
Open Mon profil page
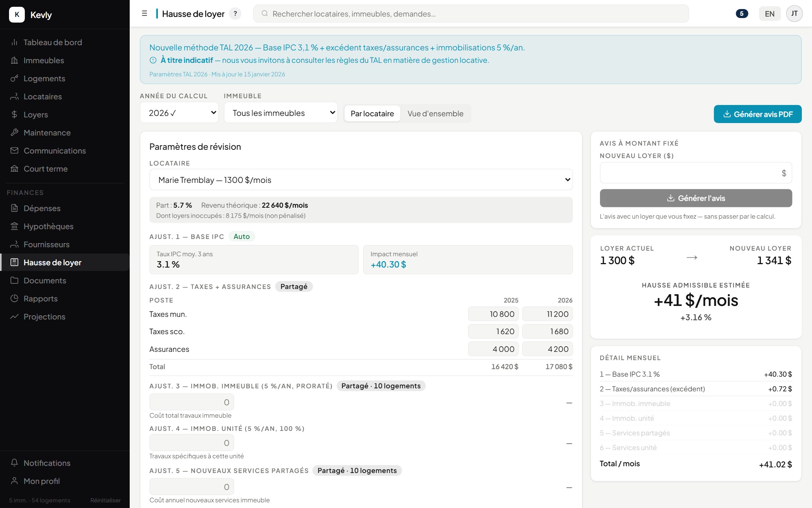point(65,481)
